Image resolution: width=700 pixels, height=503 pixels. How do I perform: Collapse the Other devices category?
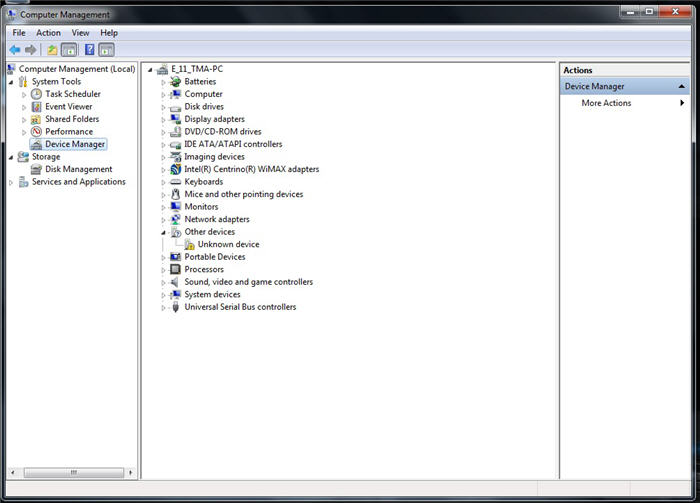pyautogui.click(x=163, y=232)
